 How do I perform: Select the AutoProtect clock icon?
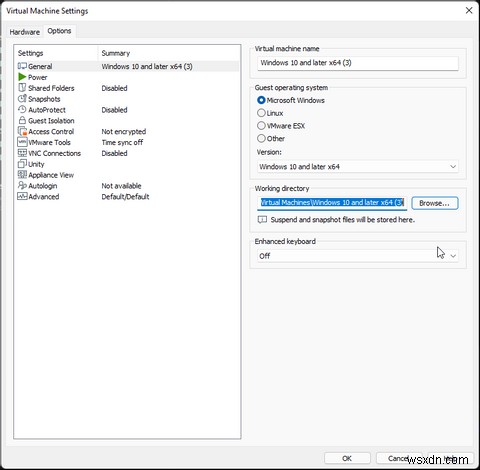(22, 110)
